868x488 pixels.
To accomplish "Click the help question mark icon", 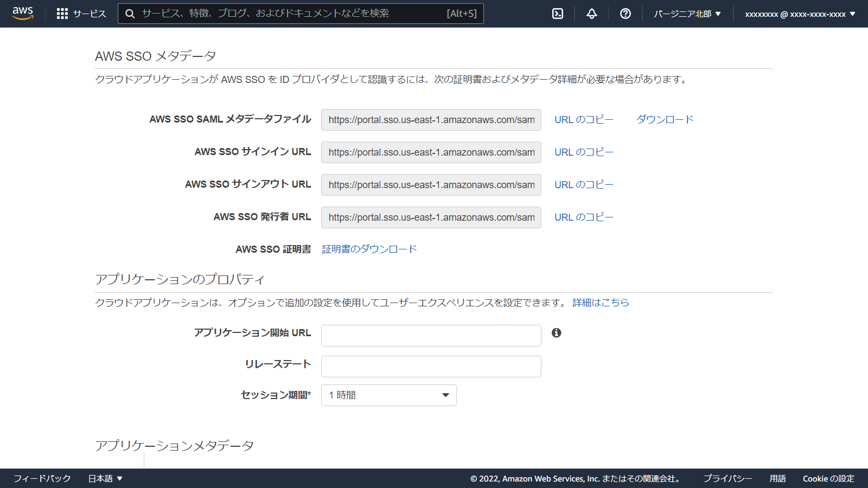I will click(x=625, y=14).
